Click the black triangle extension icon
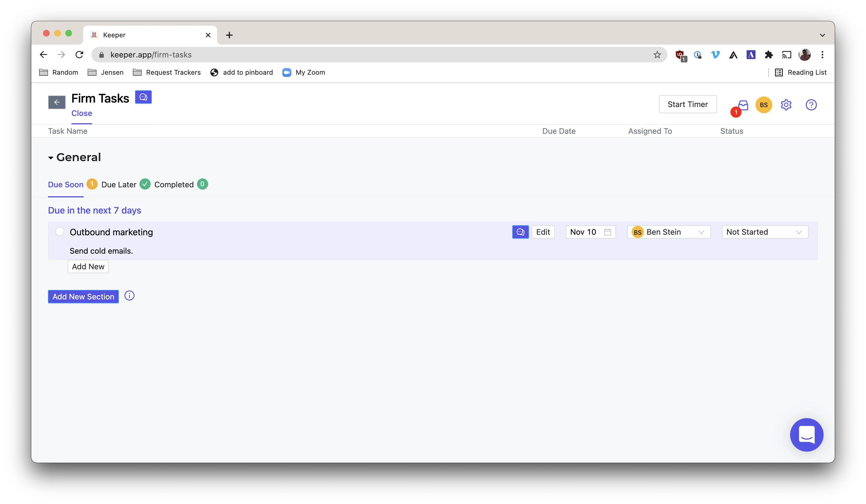Image resolution: width=866 pixels, height=504 pixels. (733, 55)
